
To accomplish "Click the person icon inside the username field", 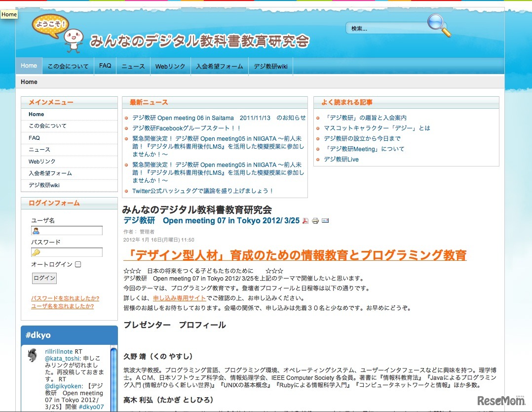I will pos(36,230).
